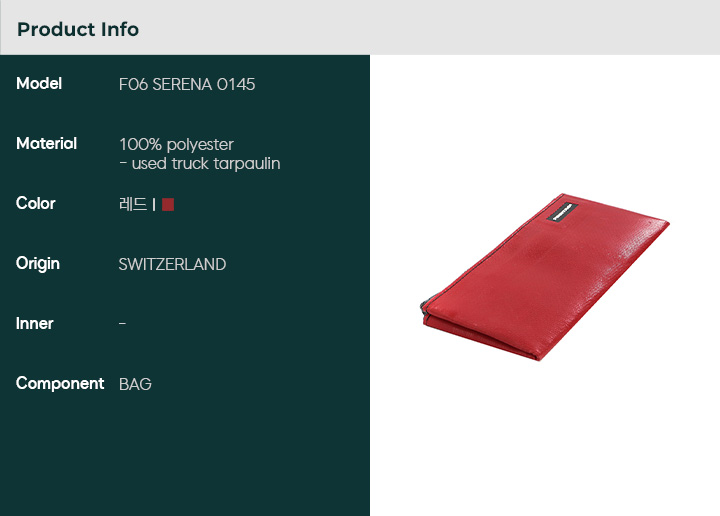720x516 pixels.
Task: Click the 100% polyester text
Action: point(176,145)
